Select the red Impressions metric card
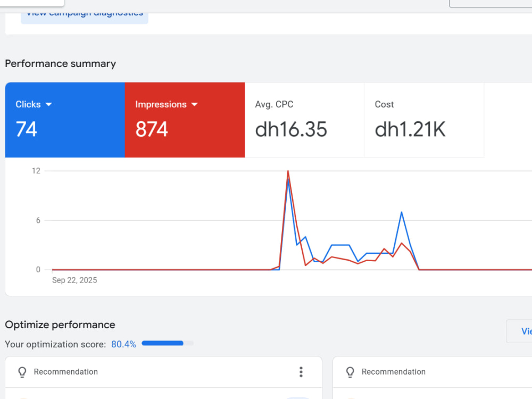532x399 pixels. coord(185,120)
